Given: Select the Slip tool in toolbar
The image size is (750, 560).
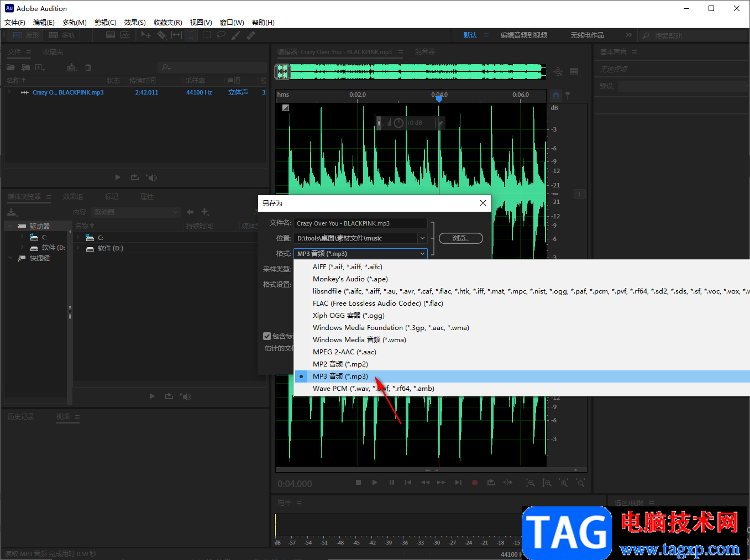Looking at the screenshot, I should tap(176, 35).
